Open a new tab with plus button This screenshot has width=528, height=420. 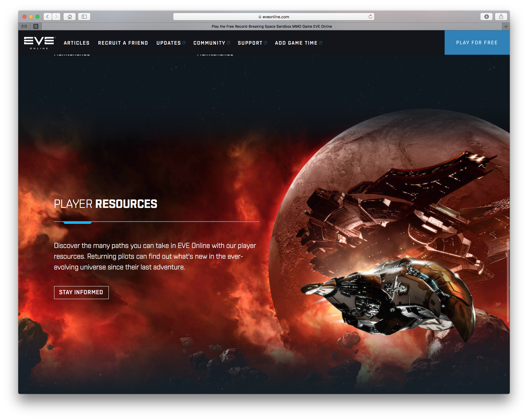[506, 26]
